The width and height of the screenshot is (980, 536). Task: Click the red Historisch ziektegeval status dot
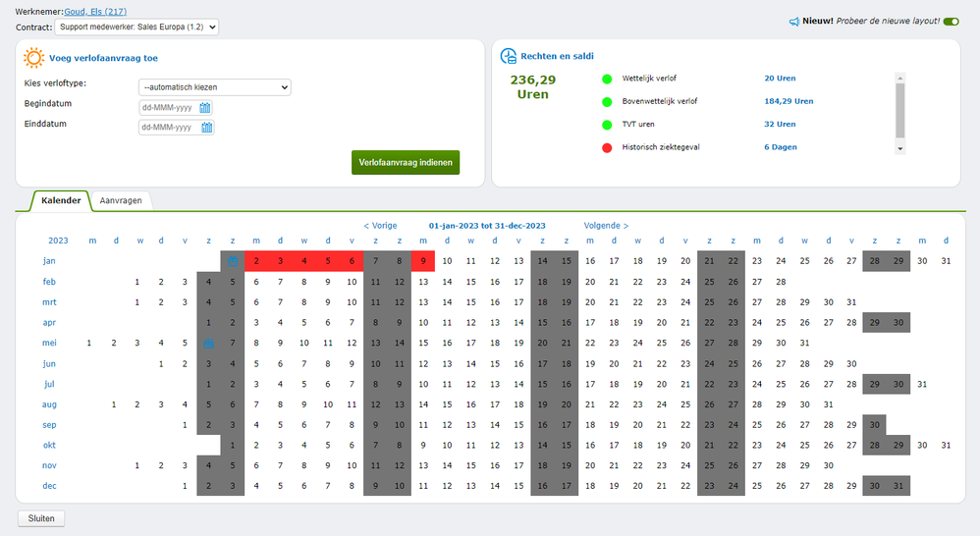pos(607,147)
